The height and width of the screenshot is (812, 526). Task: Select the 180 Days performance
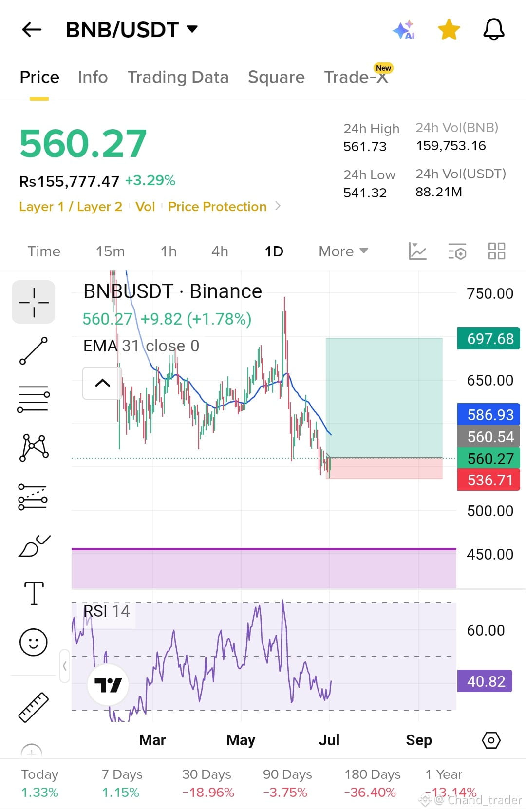coord(372,783)
